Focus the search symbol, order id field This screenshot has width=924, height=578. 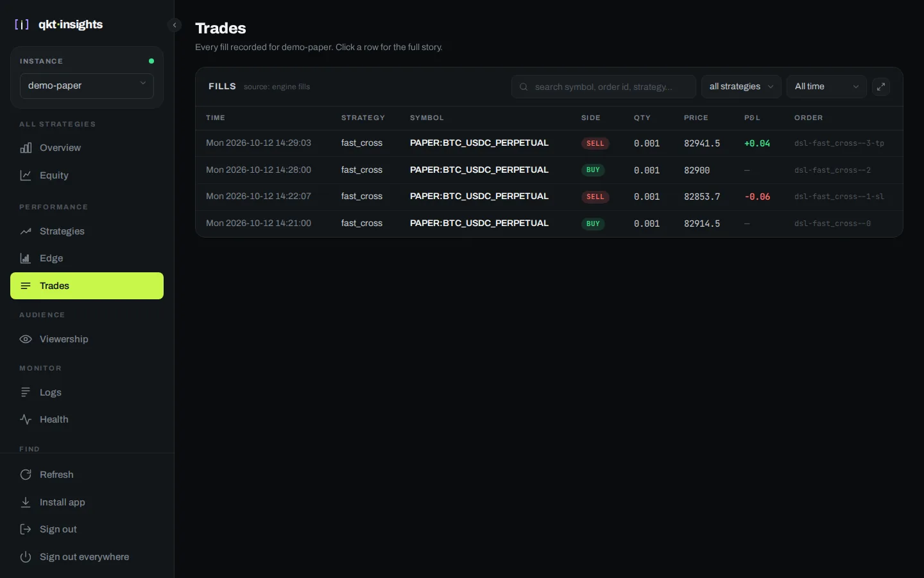[604, 87]
